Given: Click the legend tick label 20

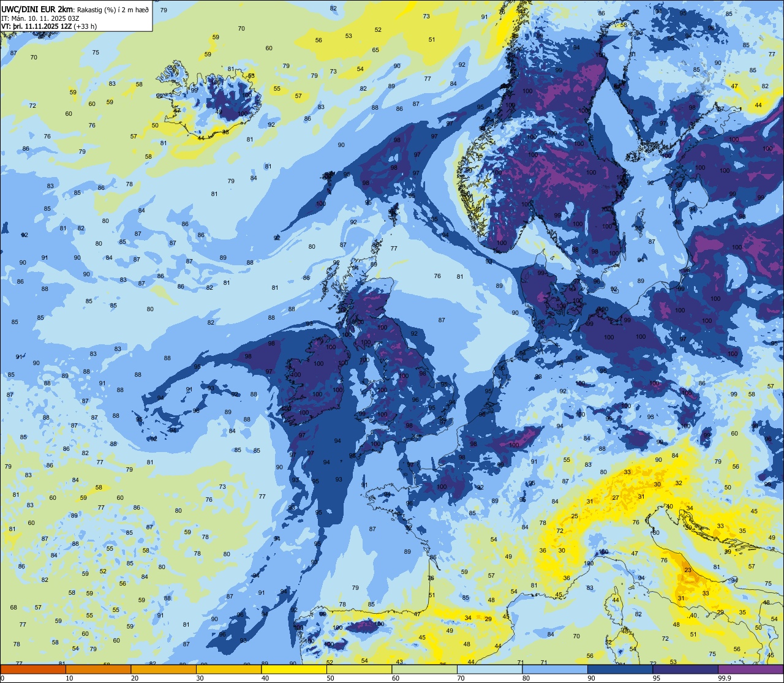Looking at the screenshot, I should (135, 678).
